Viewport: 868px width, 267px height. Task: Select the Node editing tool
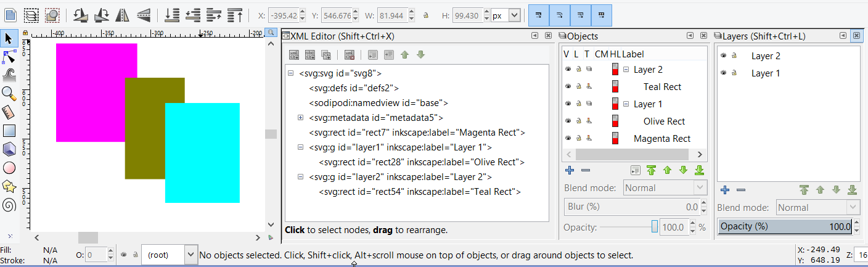tap(9, 57)
